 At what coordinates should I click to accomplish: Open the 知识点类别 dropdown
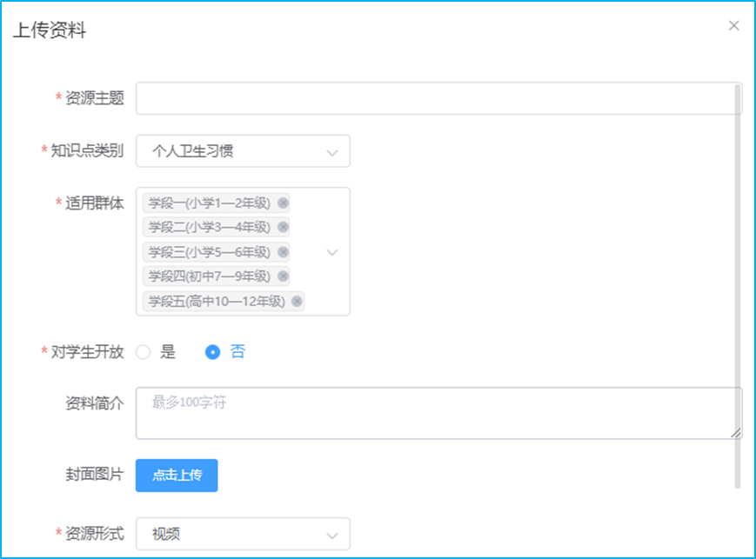(x=243, y=151)
